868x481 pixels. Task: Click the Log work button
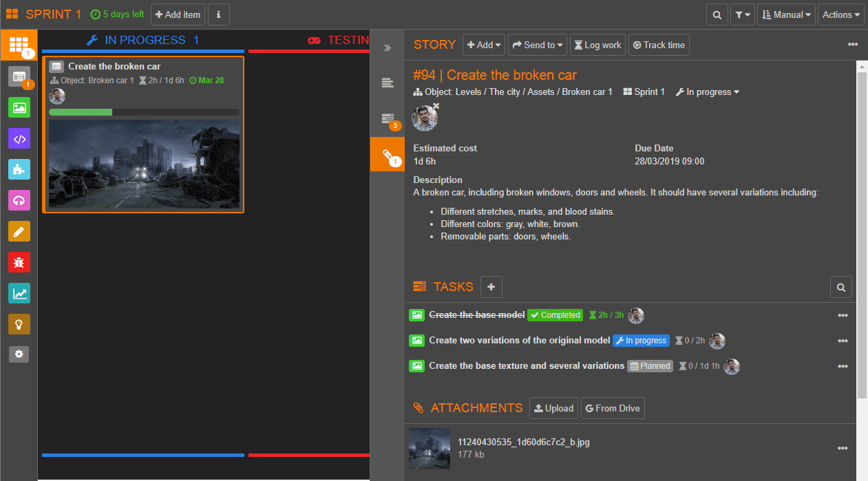coord(596,45)
